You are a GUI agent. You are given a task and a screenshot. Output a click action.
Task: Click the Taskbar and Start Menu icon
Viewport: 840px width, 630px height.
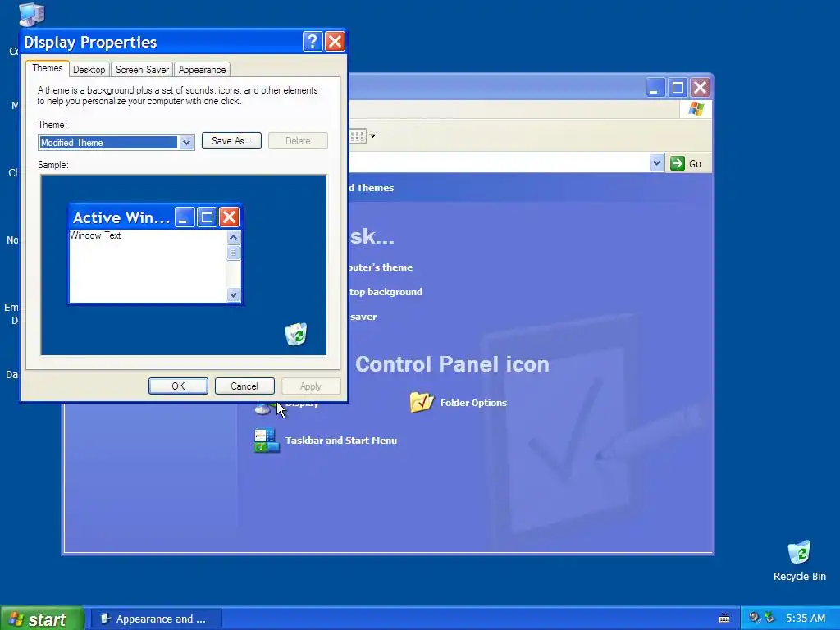point(267,441)
